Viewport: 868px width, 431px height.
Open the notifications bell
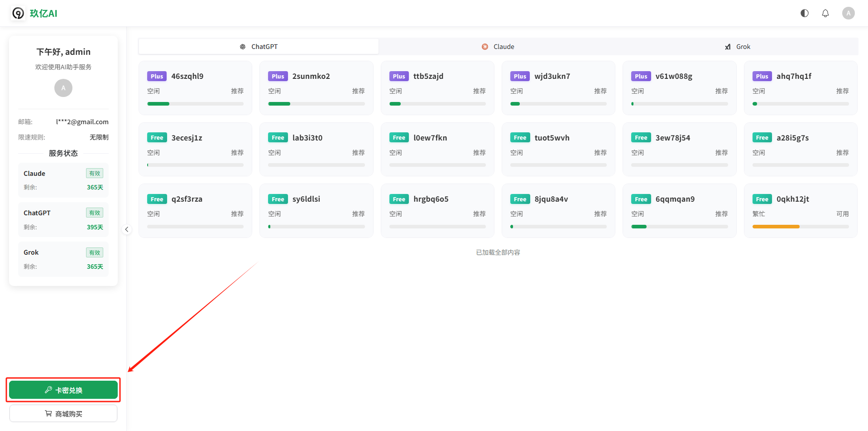click(825, 13)
